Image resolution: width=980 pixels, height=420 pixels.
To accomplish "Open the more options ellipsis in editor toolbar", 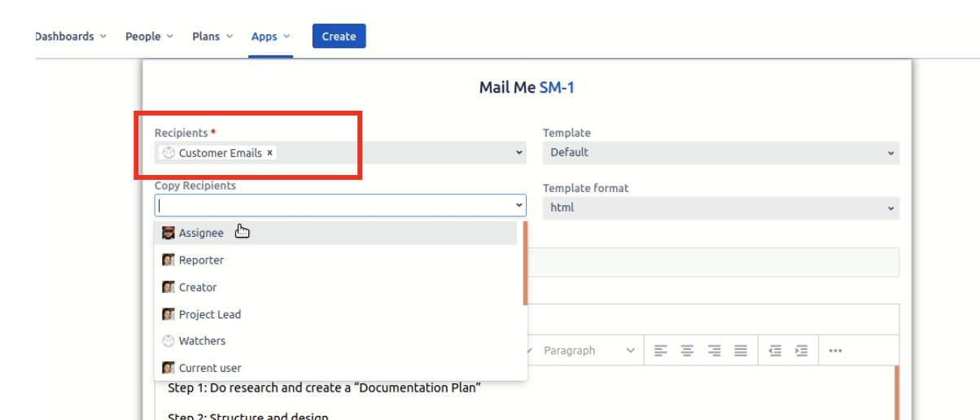I will coord(835,351).
